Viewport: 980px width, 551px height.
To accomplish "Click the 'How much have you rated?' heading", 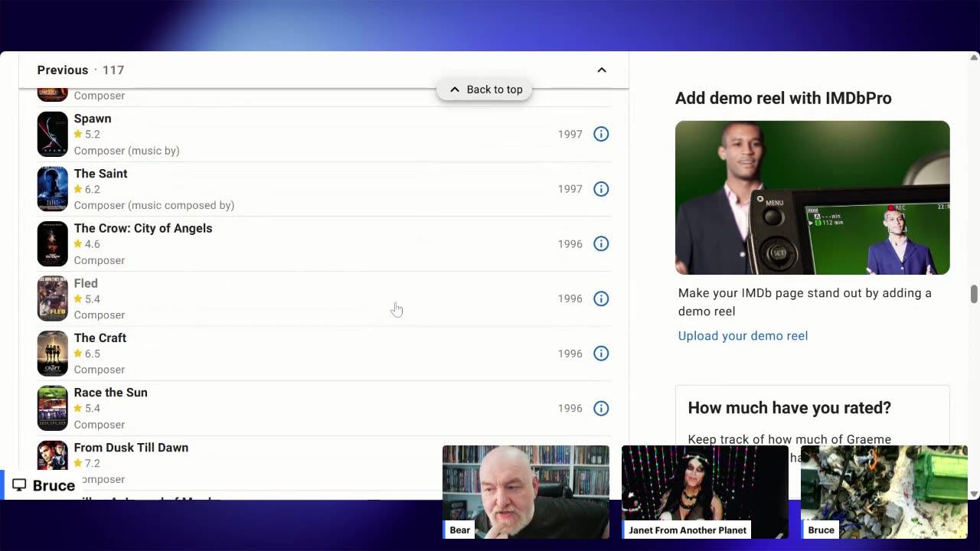I will [789, 408].
